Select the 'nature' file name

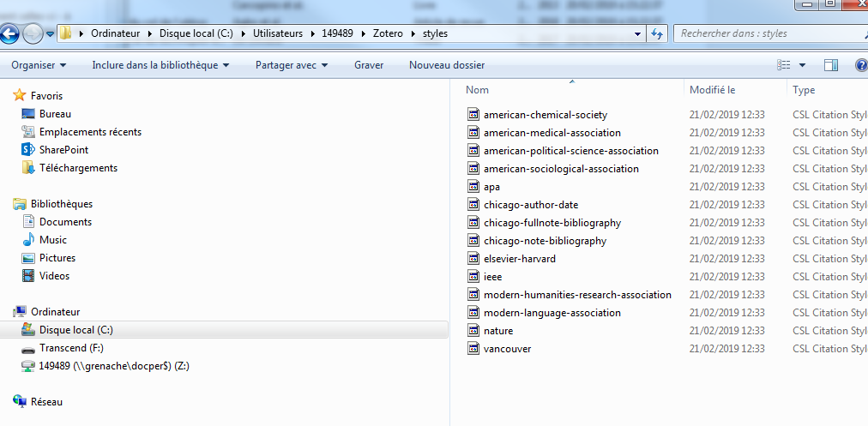click(498, 331)
